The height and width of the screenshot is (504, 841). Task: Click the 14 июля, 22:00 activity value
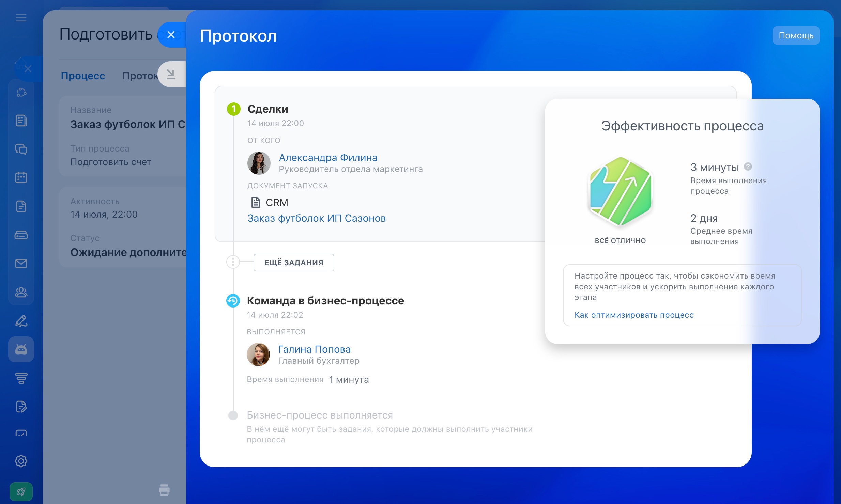coord(104,214)
